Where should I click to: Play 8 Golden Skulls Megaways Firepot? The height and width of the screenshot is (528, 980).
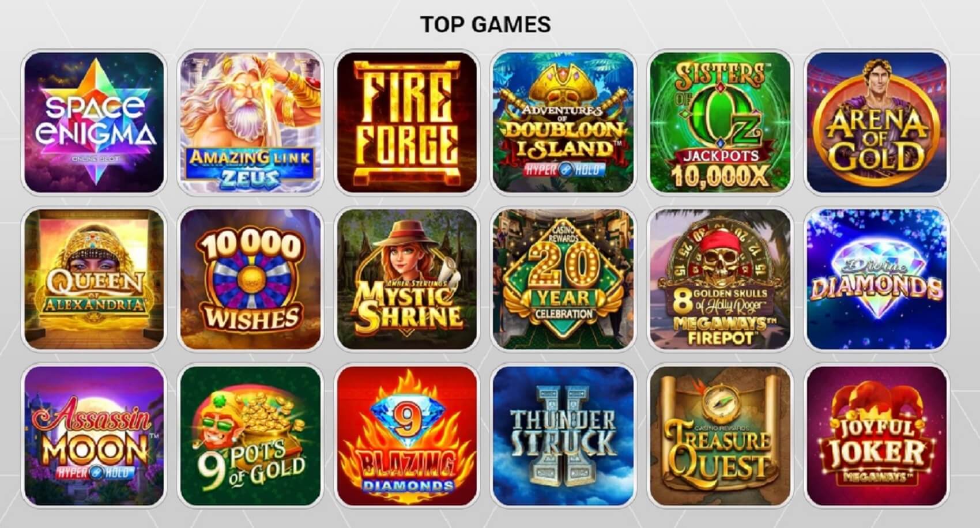click(x=721, y=279)
